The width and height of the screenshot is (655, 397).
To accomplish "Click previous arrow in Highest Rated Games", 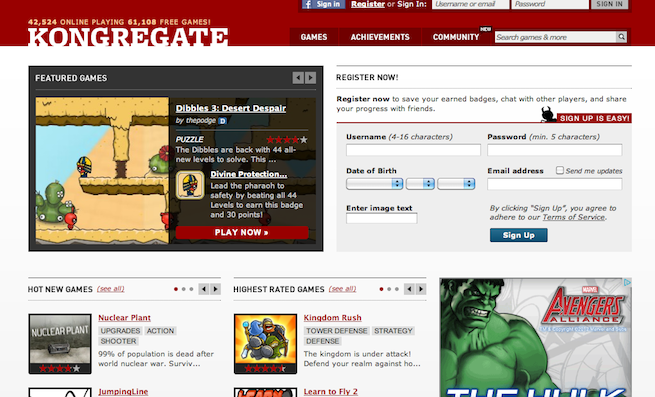I will pyautogui.click(x=409, y=289).
